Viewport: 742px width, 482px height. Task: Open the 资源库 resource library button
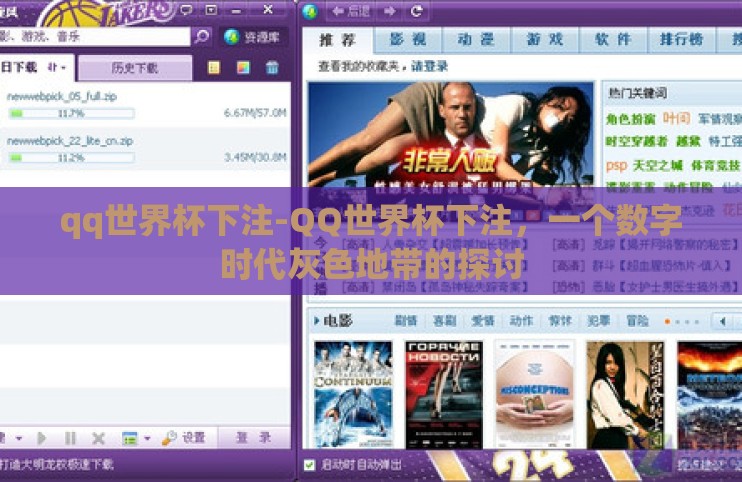click(252, 37)
